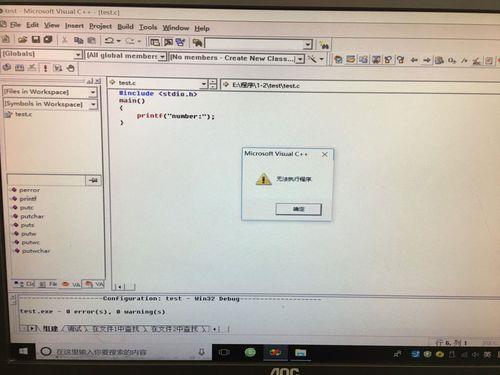Select putchar in the symbol list
Image resolution: width=500 pixels, height=375 pixels.
(x=32, y=216)
